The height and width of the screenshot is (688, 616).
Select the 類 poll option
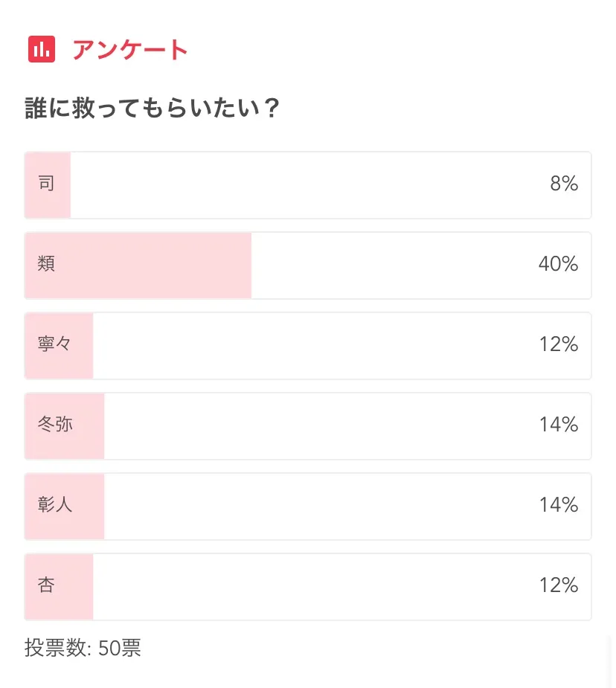click(x=308, y=266)
